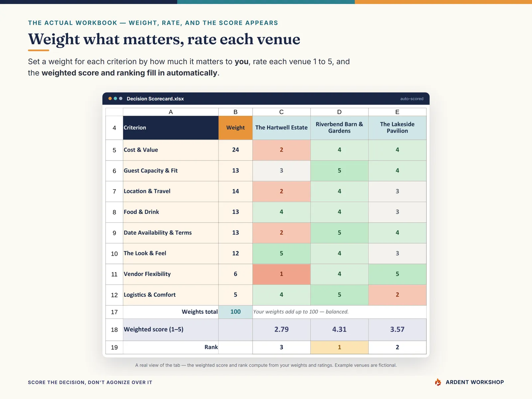Click Hartwell Estate's Cost & Value rating 2
The height and width of the screenshot is (399, 532).
281,150
